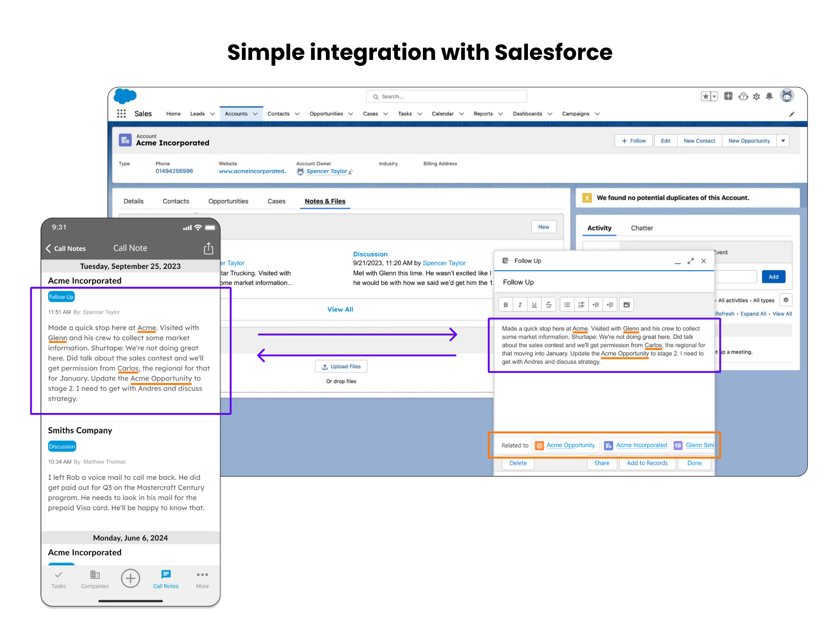Toggle italic formatting in note editor
Image resolution: width=840 pixels, height=630 pixels.
pos(520,305)
